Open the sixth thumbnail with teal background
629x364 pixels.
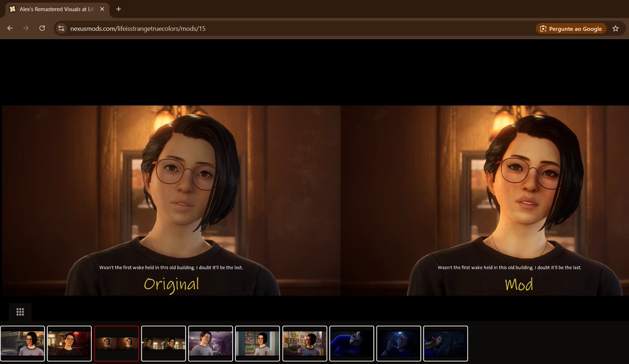[x=257, y=344]
